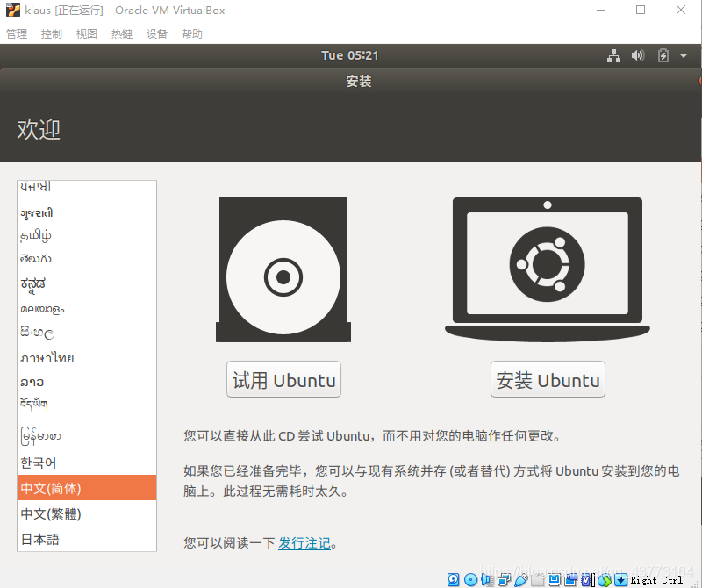Click the recording status icon
The width and height of the screenshot is (702, 588).
pos(571,579)
